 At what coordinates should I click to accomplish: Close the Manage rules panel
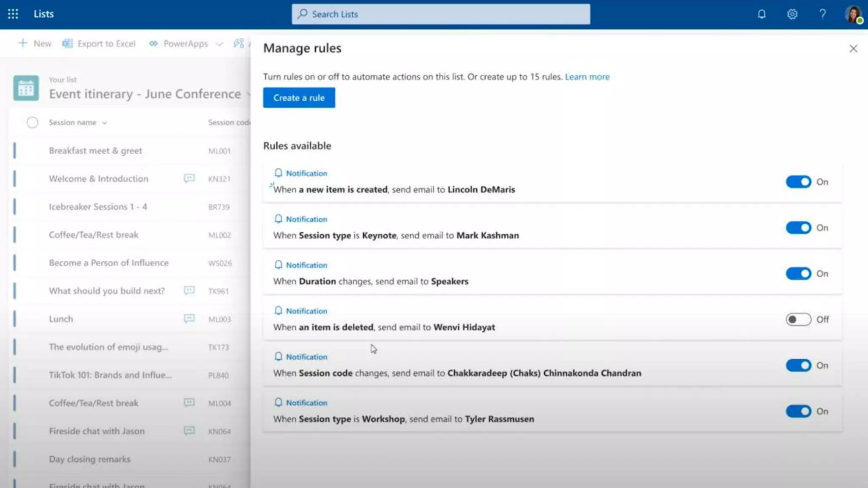pos(853,49)
